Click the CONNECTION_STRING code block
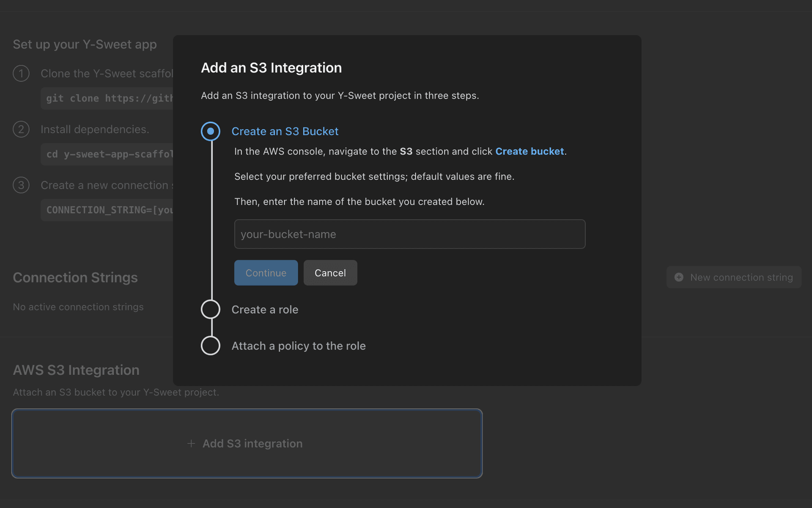This screenshot has height=508, width=812. click(107, 210)
